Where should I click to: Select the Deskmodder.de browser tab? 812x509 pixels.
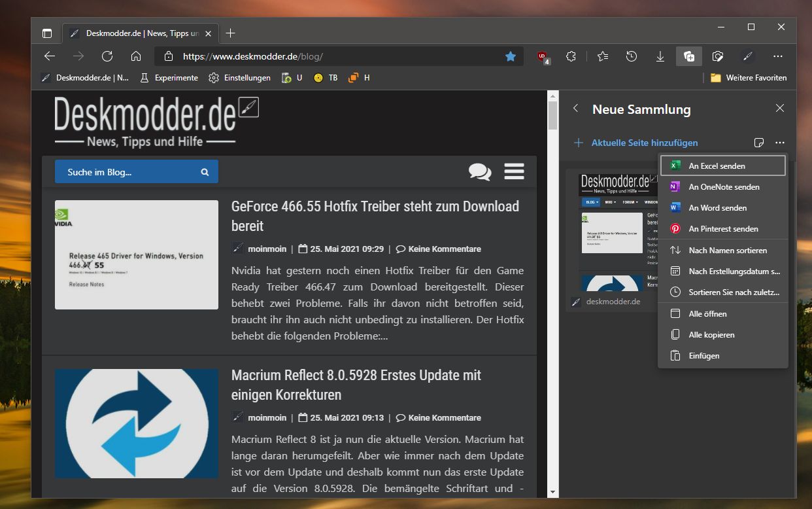(x=141, y=33)
